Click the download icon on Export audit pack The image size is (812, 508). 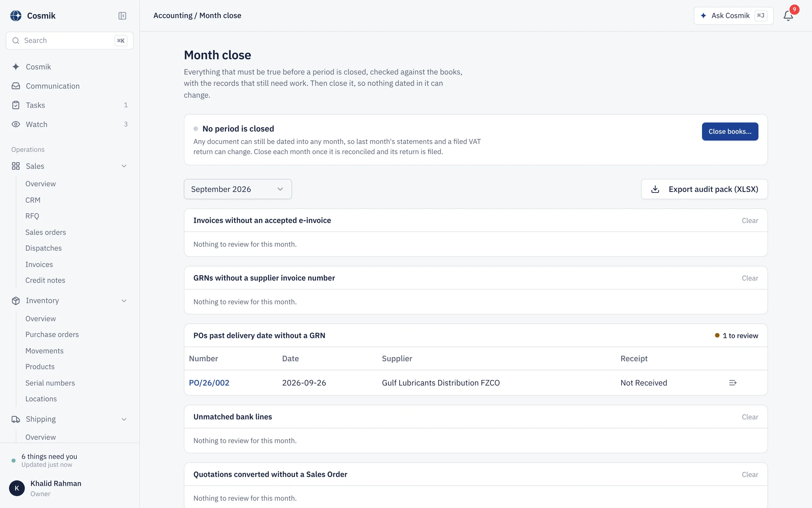click(655, 189)
